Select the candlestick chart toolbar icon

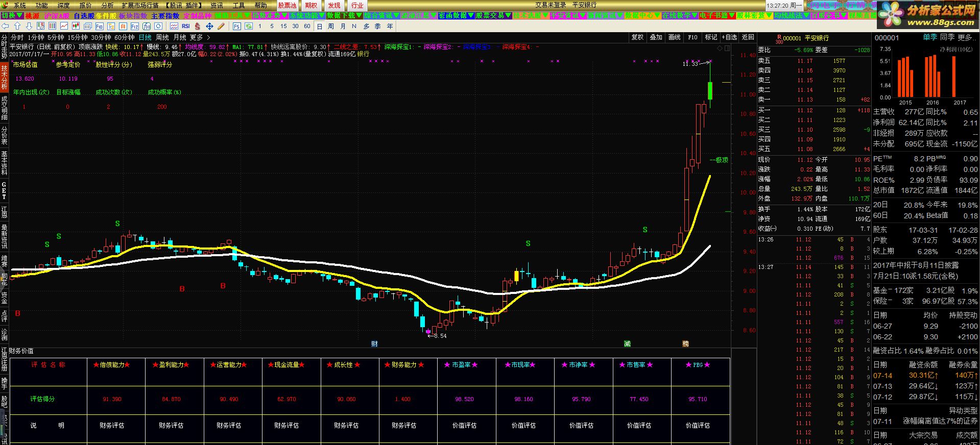[76, 26]
